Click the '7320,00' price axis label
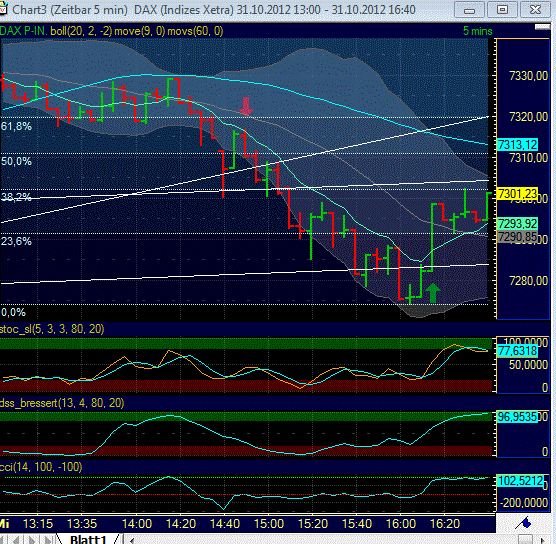 coord(528,116)
